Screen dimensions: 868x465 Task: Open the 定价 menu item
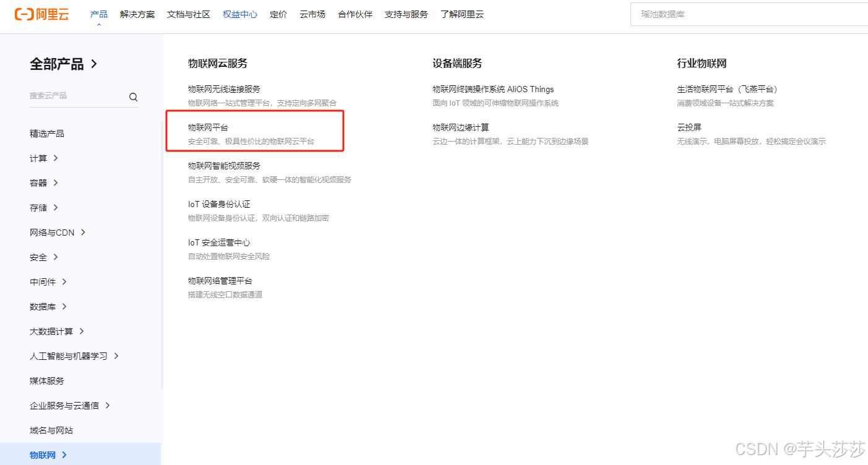point(278,14)
